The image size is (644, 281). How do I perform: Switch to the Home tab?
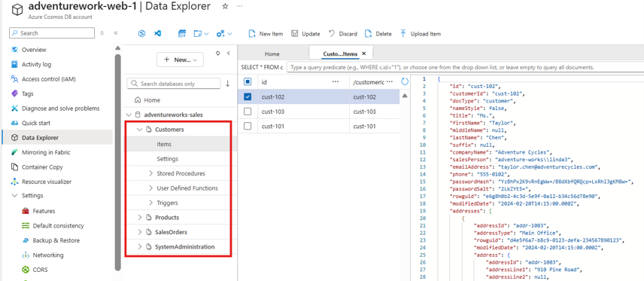pos(272,54)
